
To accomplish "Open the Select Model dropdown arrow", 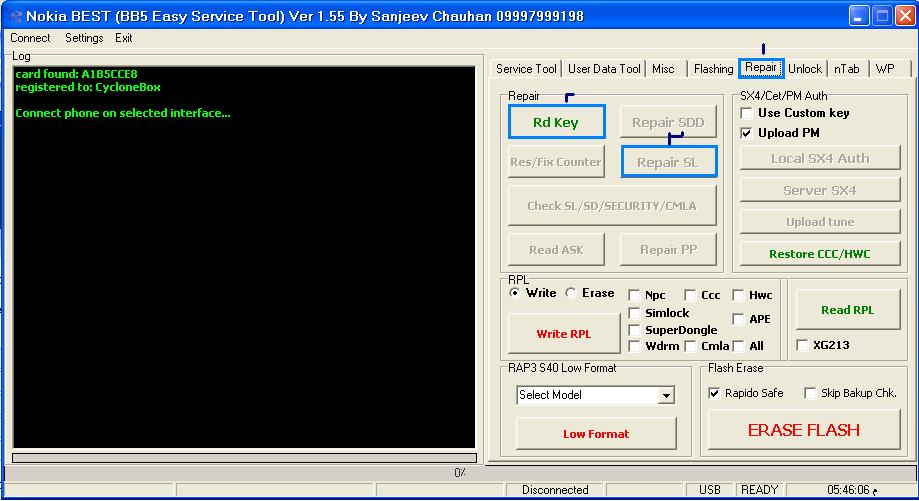I will (x=666, y=396).
